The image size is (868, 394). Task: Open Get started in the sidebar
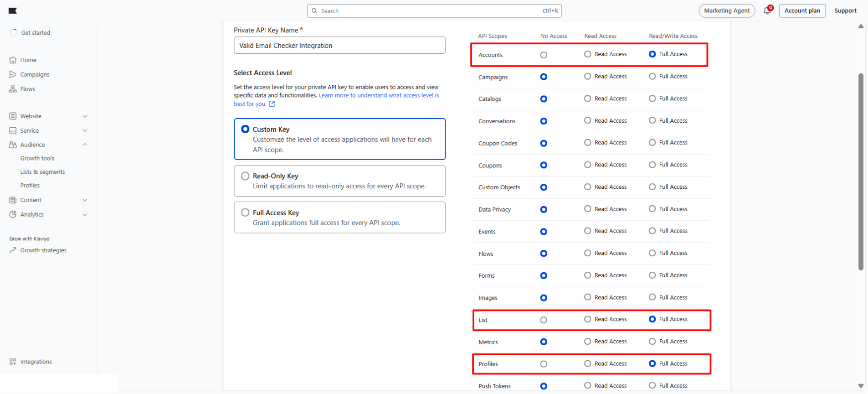point(36,32)
